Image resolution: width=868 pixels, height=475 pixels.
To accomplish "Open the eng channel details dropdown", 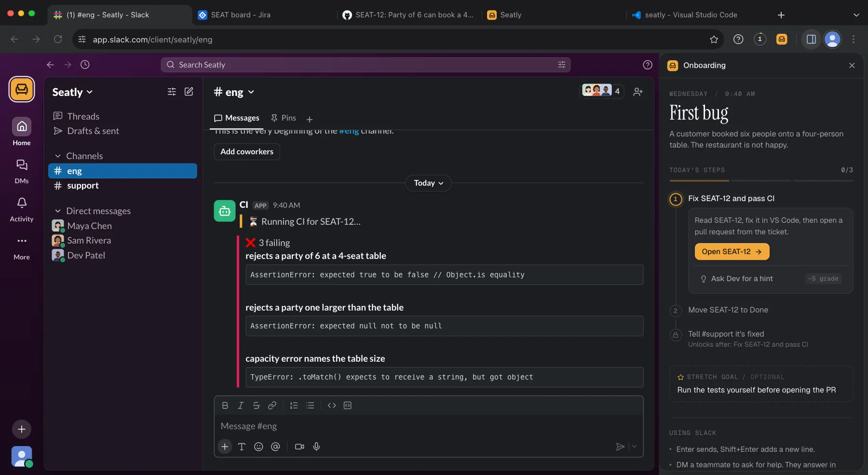I will coord(234,92).
